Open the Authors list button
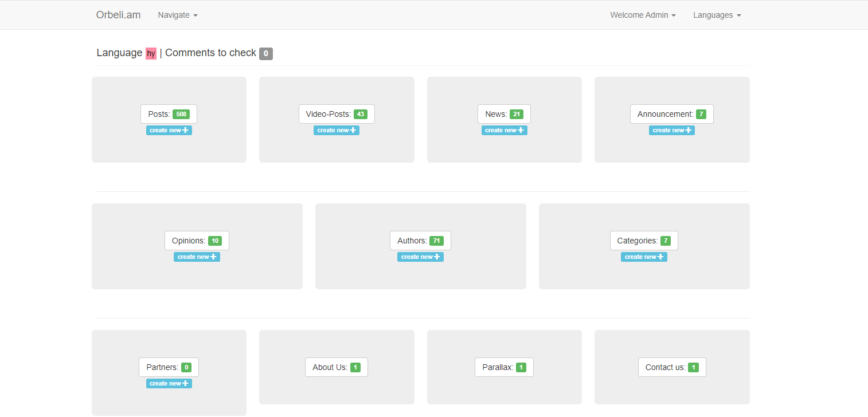Viewport: 868px width, 417px height. coord(420,241)
